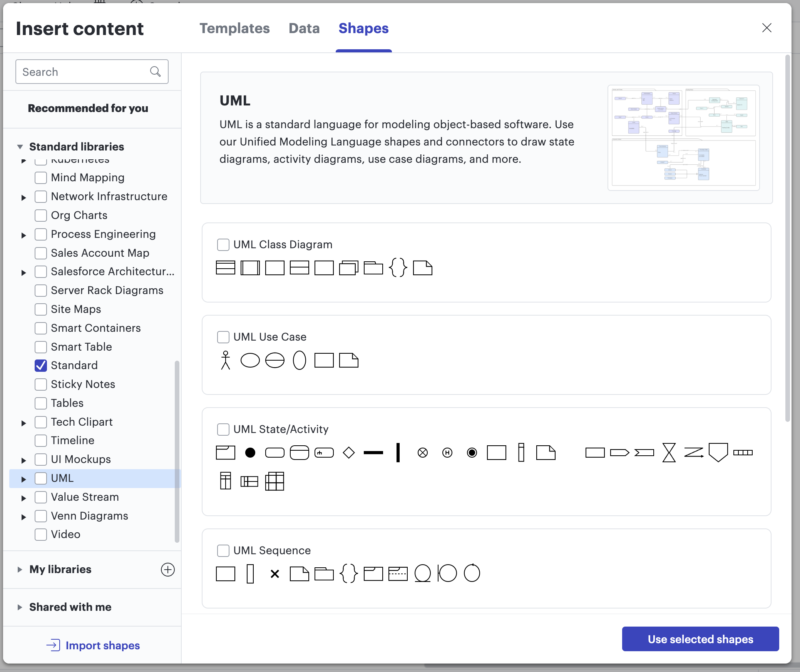Expand the UML library entry
The width and height of the screenshot is (800, 672).
23,478
